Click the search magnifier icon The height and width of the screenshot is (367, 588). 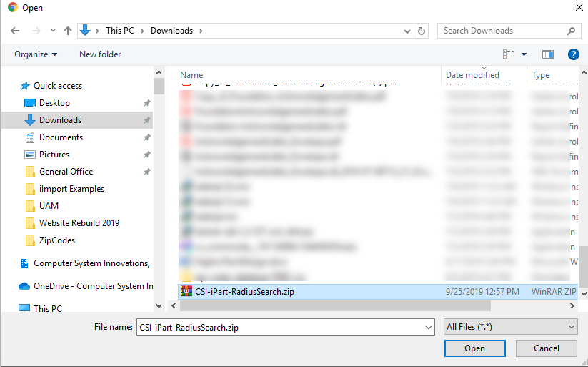coord(571,31)
